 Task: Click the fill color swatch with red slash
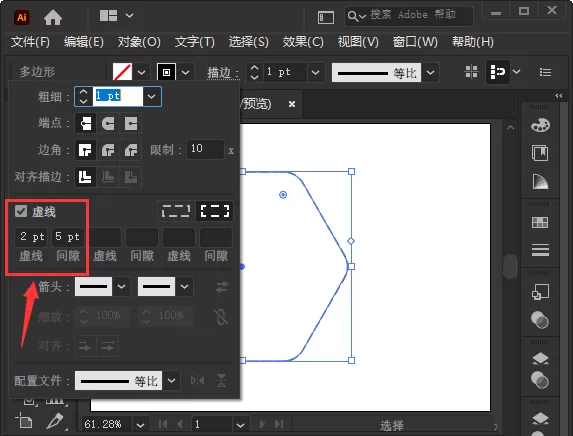point(122,72)
